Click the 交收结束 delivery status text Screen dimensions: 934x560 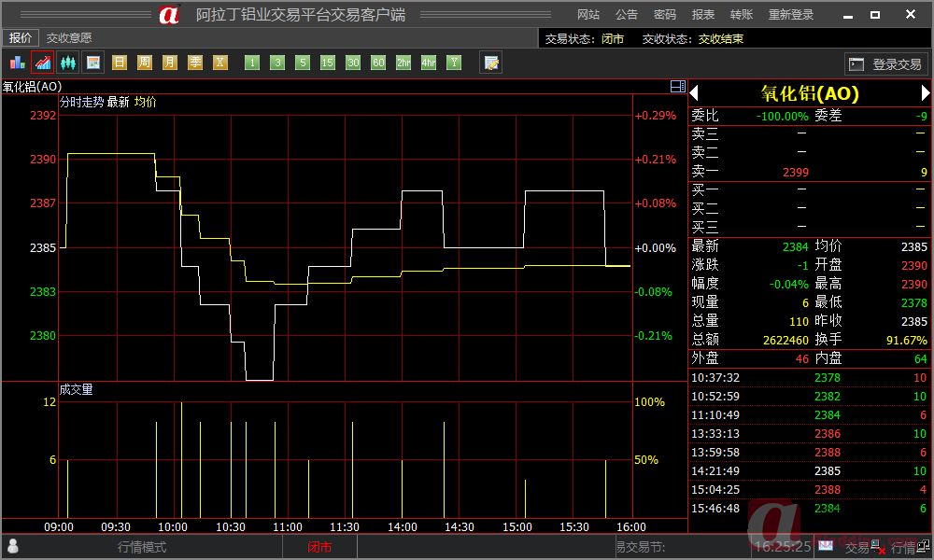pyautogui.click(x=721, y=38)
